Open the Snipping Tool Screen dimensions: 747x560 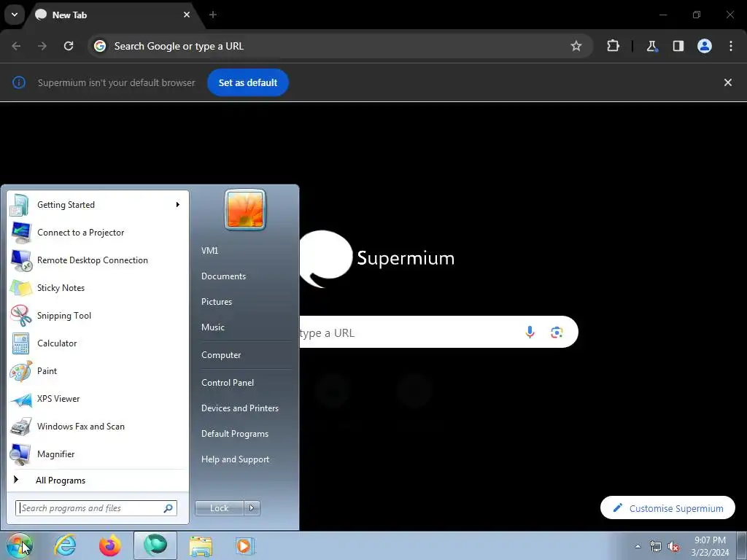click(98, 315)
